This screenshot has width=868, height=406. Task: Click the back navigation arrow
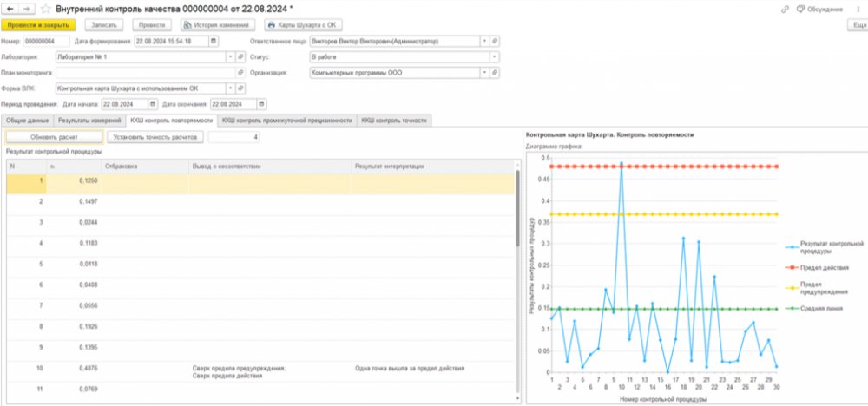pos(10,9)
